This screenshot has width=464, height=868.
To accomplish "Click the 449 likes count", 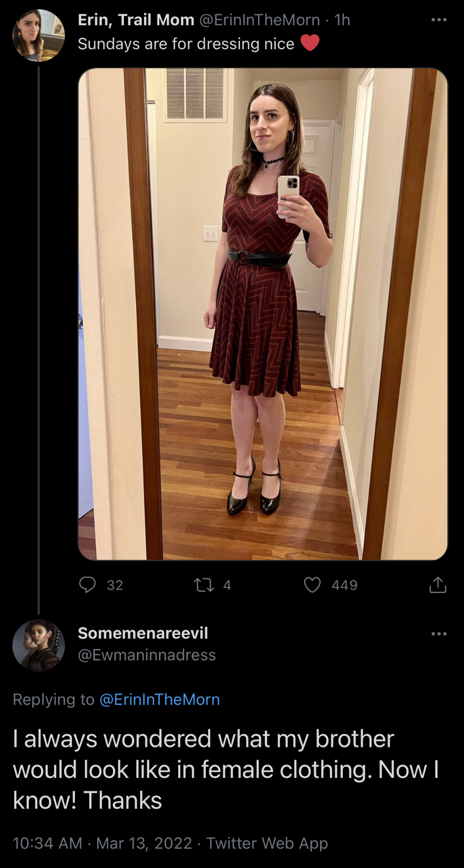I will point(345,585).
